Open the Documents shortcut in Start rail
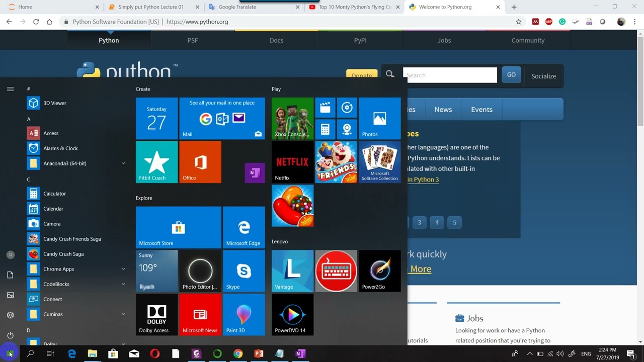 point(10,275)
